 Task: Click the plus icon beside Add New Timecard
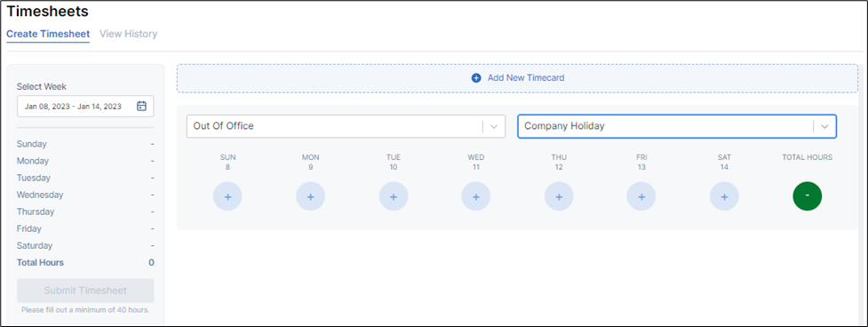tap(476, 78)
